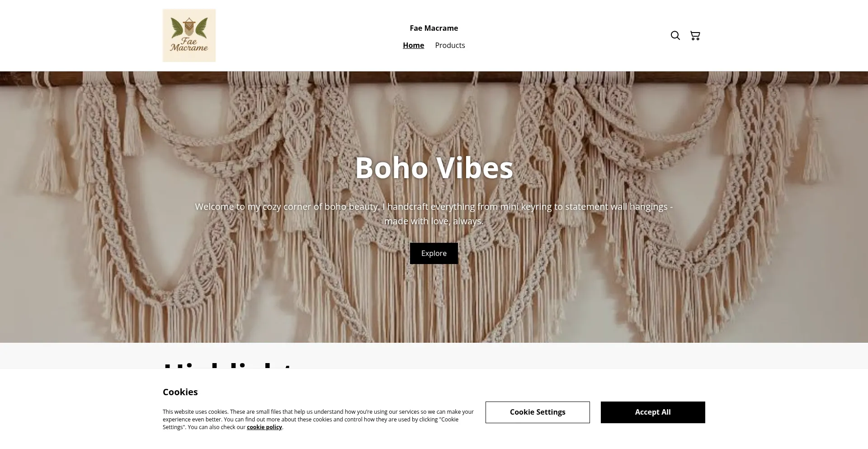Click the cookie description paragraph text
Screen dimensions: 868x449
tap(318, 419)
